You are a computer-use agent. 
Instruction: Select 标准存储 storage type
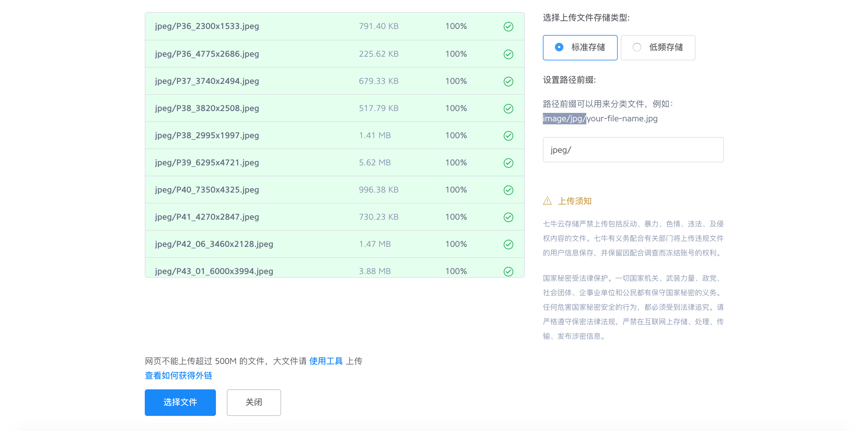pyautogui.click(x=580, y=48)
